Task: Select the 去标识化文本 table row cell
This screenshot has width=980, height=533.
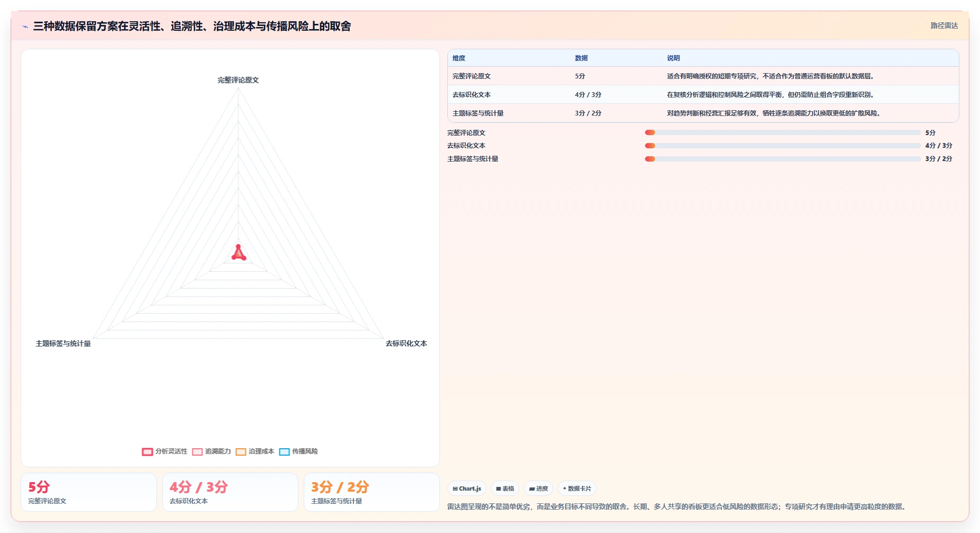Action: coord(472,95)
